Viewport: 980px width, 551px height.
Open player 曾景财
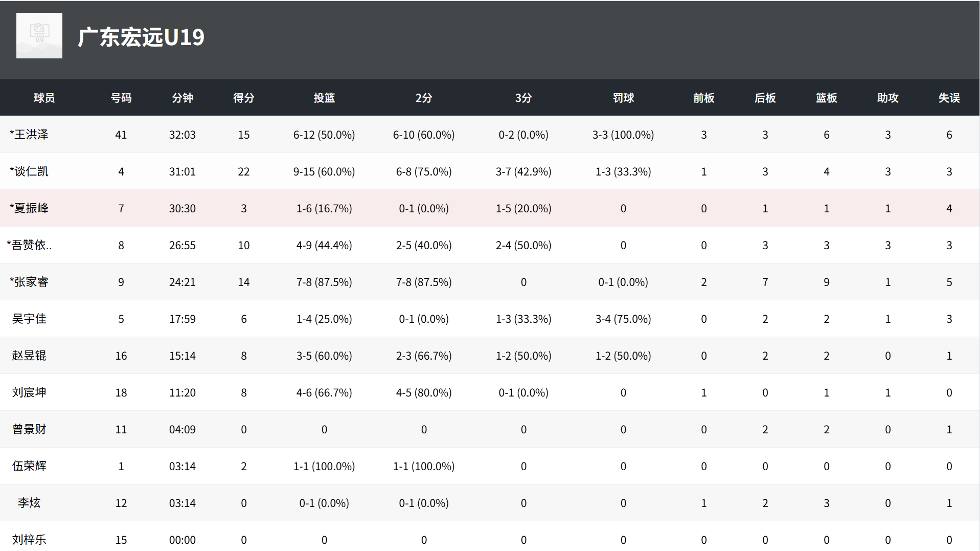coord(29,429)
